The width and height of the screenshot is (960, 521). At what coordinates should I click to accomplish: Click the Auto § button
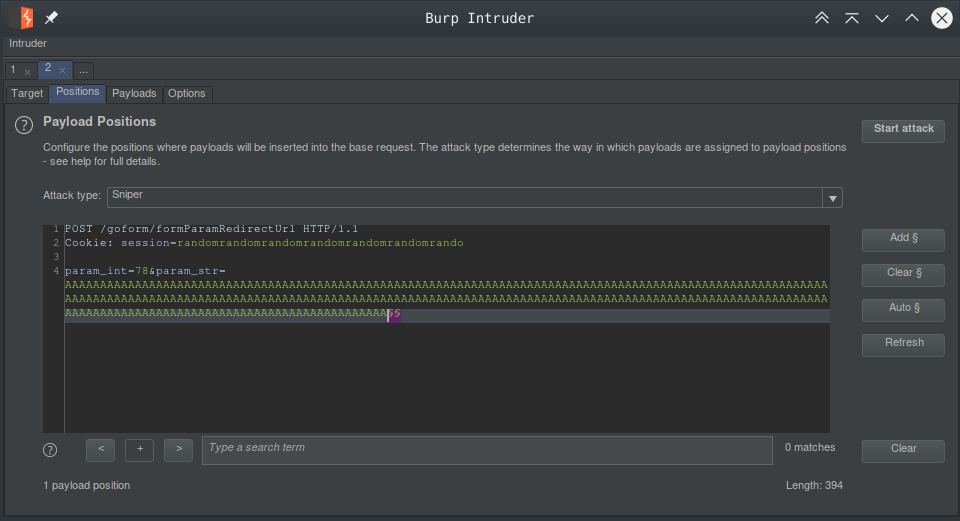point(903,309)
